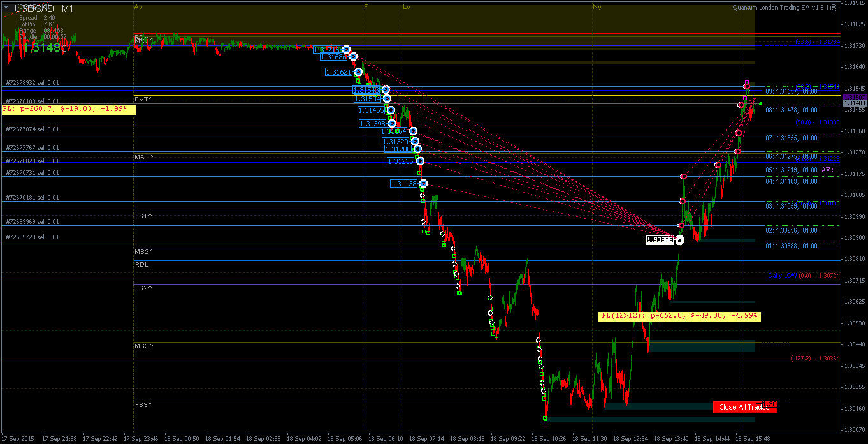Click the PVT^ pivot label

click(143, 100)
